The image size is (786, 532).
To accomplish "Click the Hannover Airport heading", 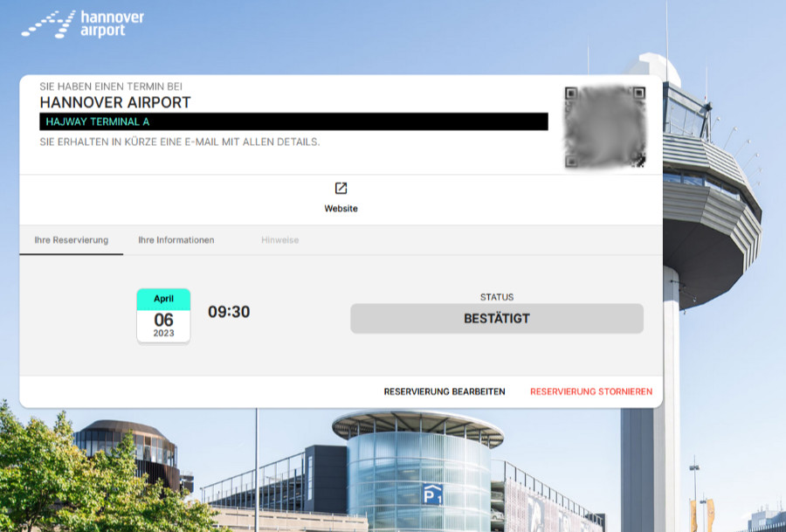I will (x=115, y=103).
